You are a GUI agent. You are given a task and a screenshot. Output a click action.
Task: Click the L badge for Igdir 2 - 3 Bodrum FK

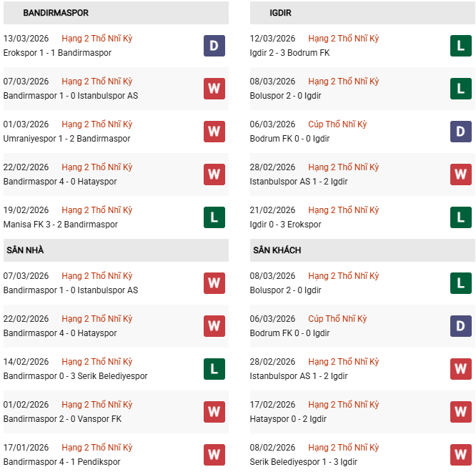click(461, 46)
